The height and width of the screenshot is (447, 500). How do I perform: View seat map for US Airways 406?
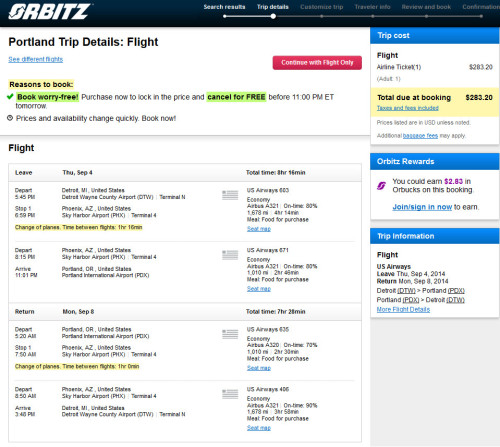[x=259, y=428]
